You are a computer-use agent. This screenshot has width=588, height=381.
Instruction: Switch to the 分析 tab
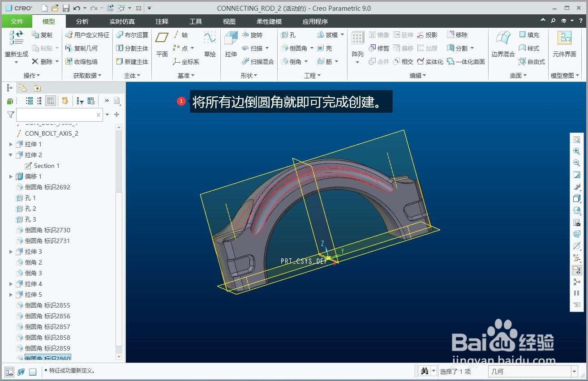(82, 21)
